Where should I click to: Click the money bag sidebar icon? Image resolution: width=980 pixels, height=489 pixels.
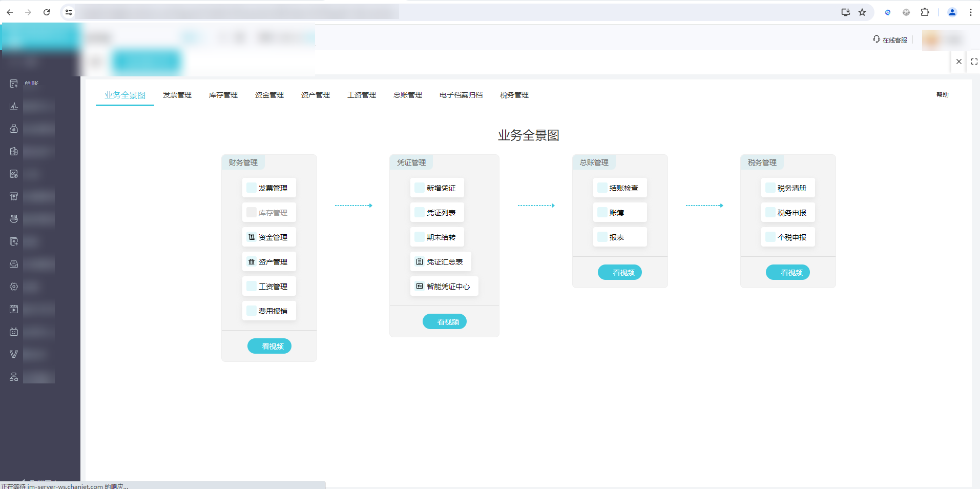14,129
